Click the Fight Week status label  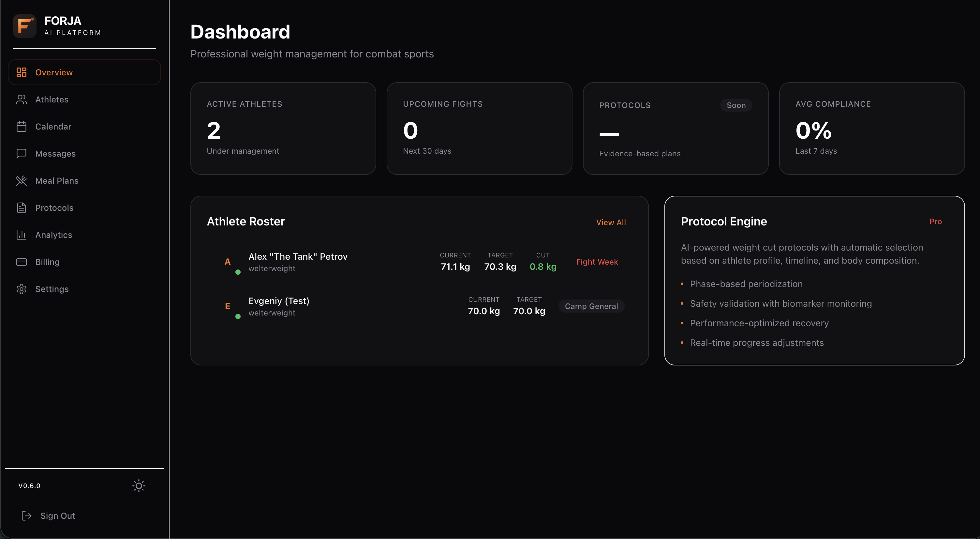click(597, 262)
